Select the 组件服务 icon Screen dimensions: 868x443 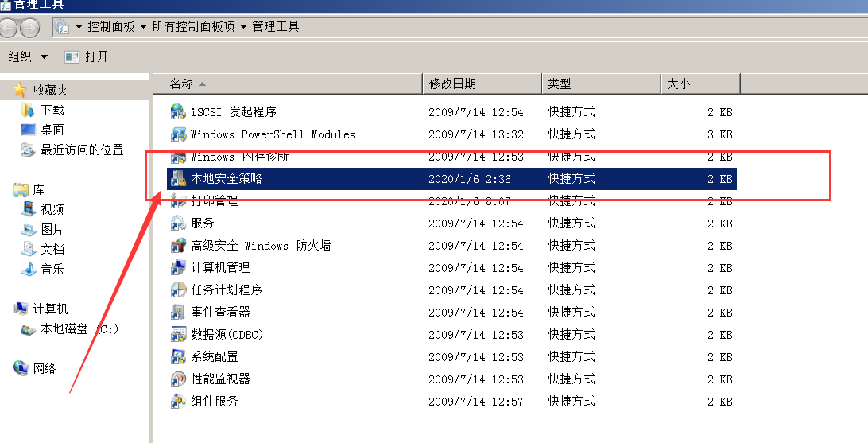pos(178,401)
